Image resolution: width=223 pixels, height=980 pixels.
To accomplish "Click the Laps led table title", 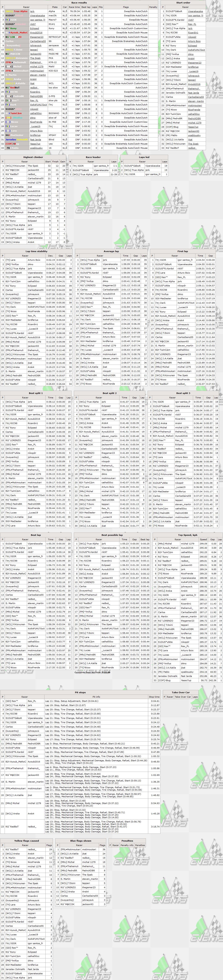I will click(144, 157).
